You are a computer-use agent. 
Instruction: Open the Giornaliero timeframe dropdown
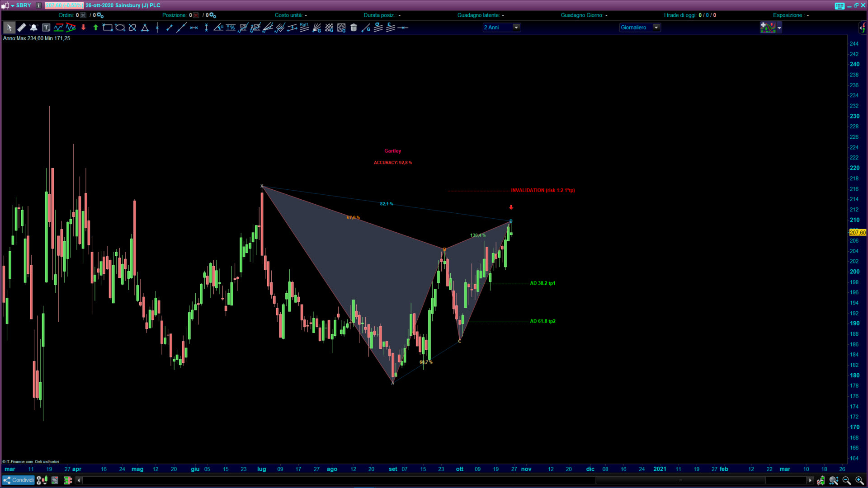[x=656, y=28]
